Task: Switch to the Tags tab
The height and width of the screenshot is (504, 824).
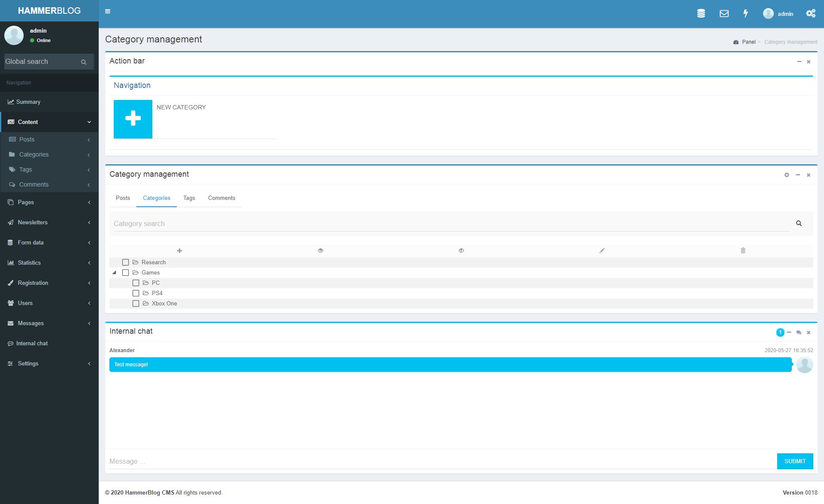Action: tap(189, 198)
